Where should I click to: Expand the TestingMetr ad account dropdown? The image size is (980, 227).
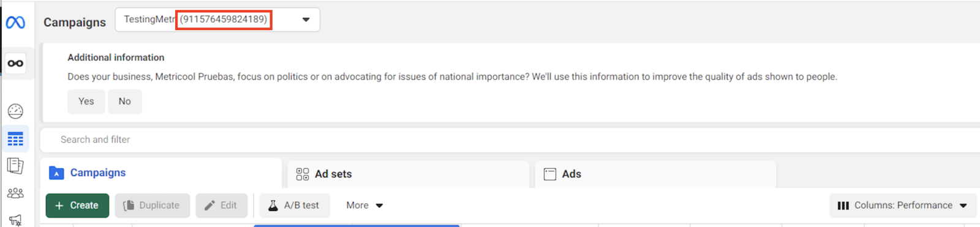(x=217, y=20)
